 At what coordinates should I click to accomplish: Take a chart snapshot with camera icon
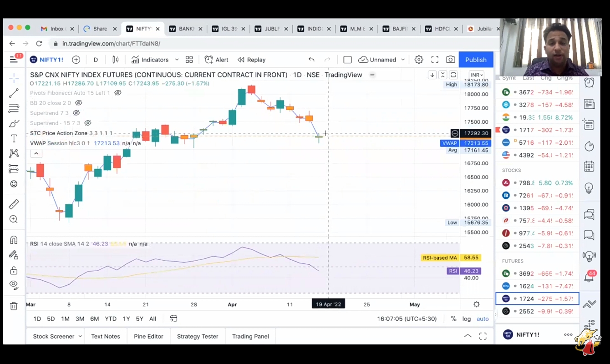(x=450, y=60)
